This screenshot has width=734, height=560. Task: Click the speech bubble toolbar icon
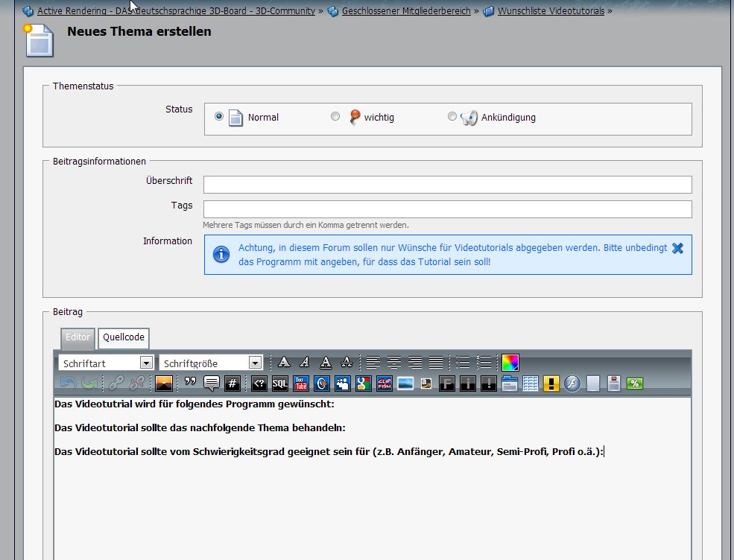[x=211, y=384]
